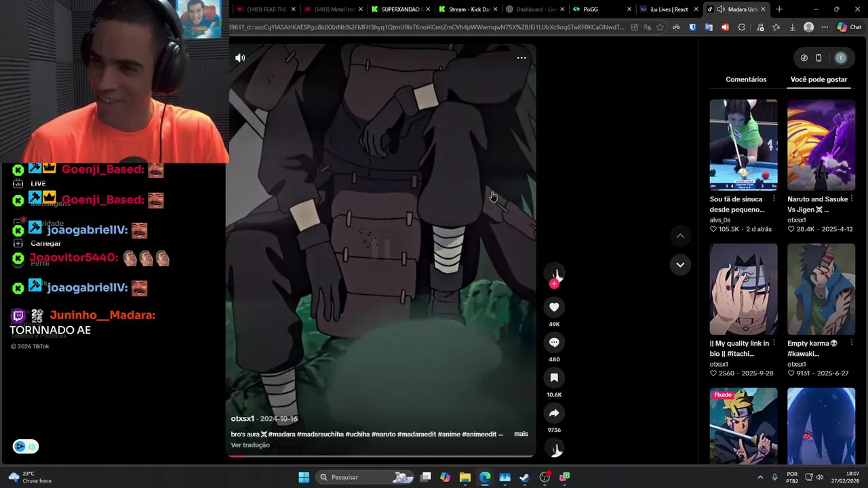Image resolution: width=868 pixels, height=488 pixels.
Task: Open browser settings and more menu
Action: [825, 27]
